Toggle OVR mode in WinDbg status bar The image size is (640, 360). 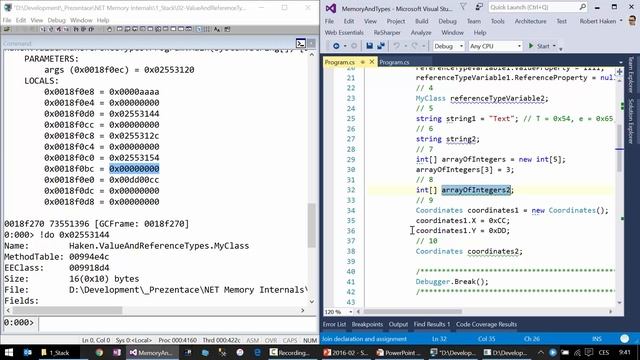click(x=271, y=340)
